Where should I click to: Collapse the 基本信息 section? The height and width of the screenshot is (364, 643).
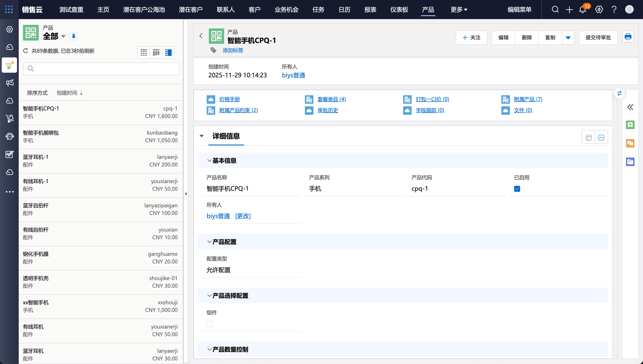click(209, 160)
